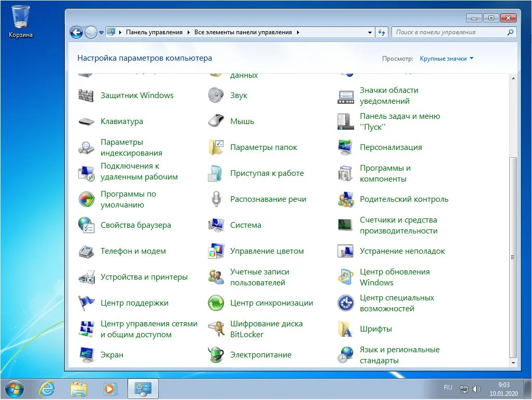Open the Мышь mouse icon

tap(216, 121)
